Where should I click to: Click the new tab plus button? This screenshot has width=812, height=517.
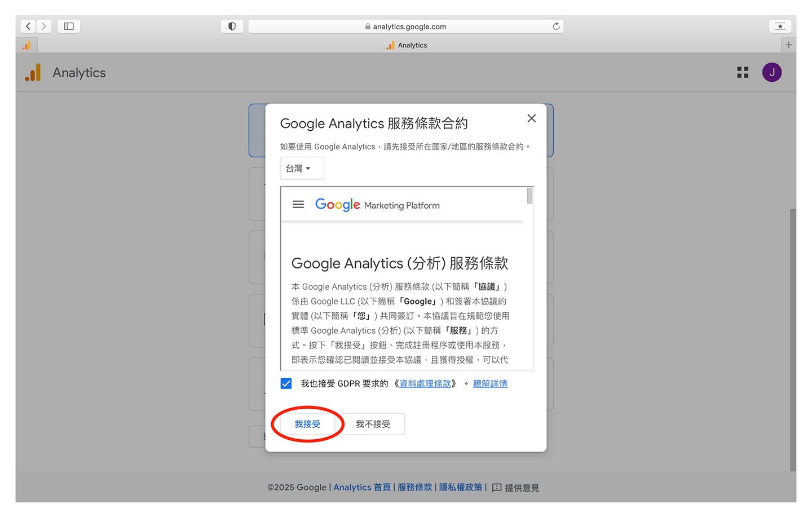pos(788,45)
